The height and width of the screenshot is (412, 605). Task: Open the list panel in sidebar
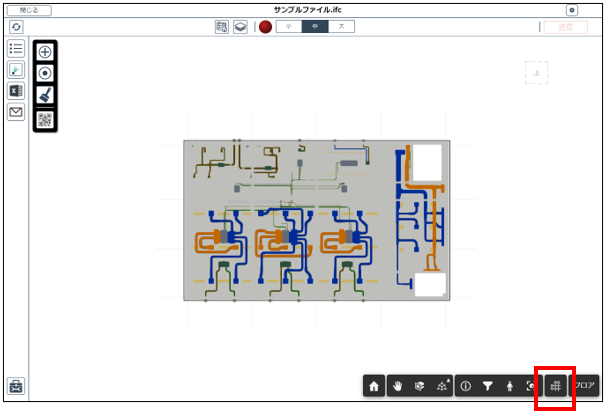pos(16,49)
